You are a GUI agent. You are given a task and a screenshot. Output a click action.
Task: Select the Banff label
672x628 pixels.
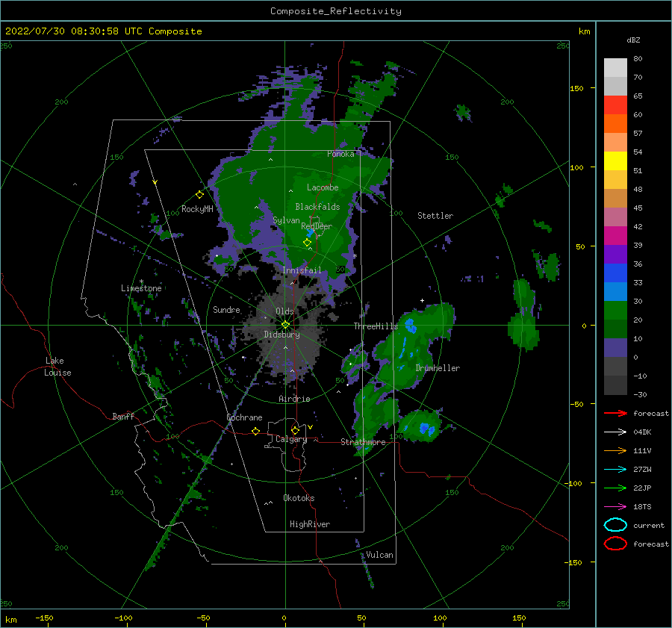click(123, 416)
